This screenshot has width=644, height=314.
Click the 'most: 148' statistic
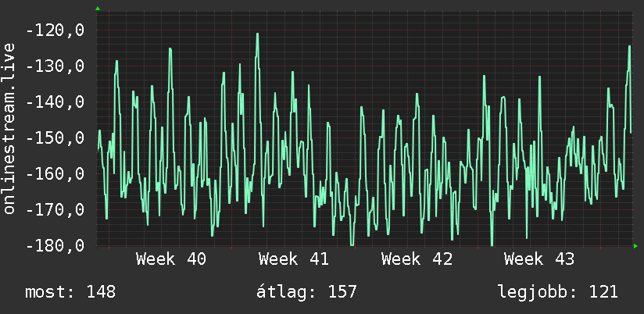pos(70,292)
